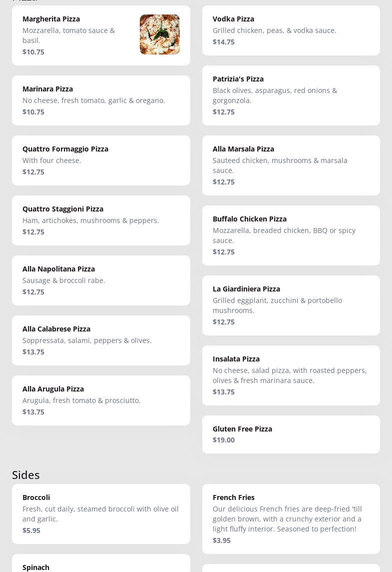The height and width of the screenshot is (572, 392).
Task: Choose the French Fries side
Action: tap(291, 519)
